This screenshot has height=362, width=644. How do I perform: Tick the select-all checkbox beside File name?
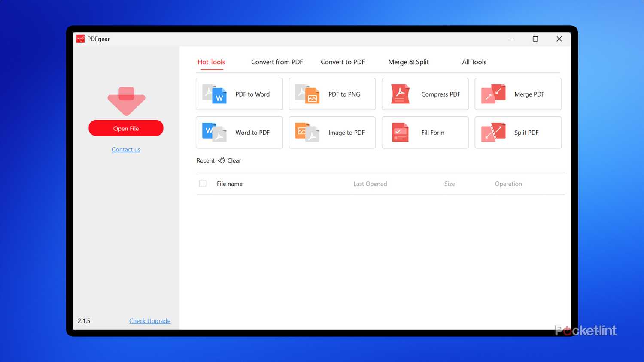(203, 184)
